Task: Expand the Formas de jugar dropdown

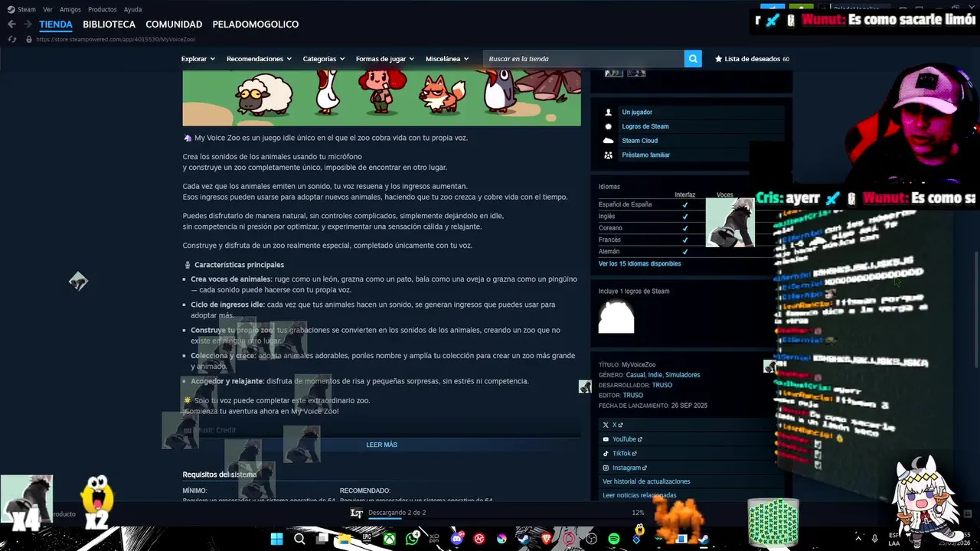Action: [x=384, y=59]
